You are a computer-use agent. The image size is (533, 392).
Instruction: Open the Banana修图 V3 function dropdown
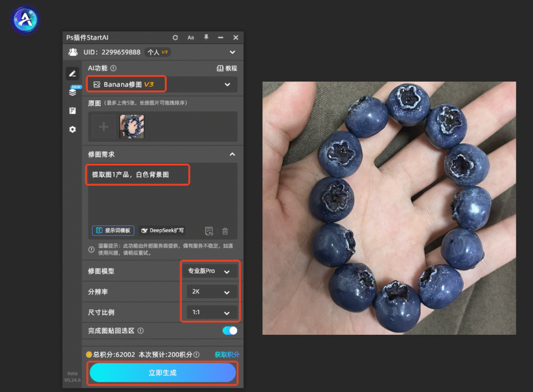[162, 85]
